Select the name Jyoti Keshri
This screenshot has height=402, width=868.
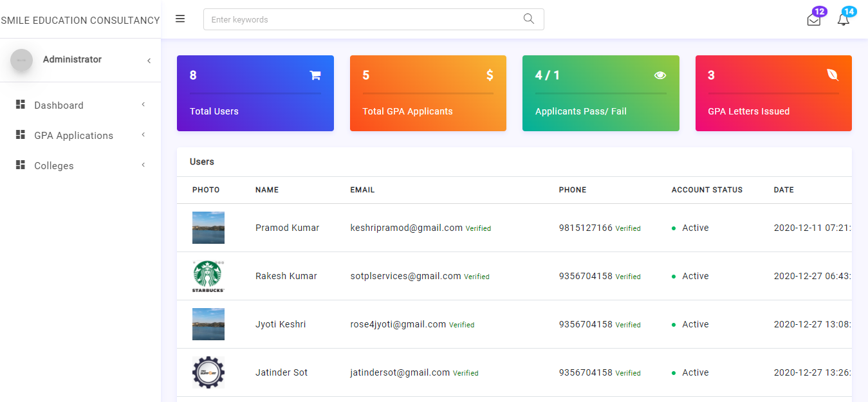click(x=281, y=324)
